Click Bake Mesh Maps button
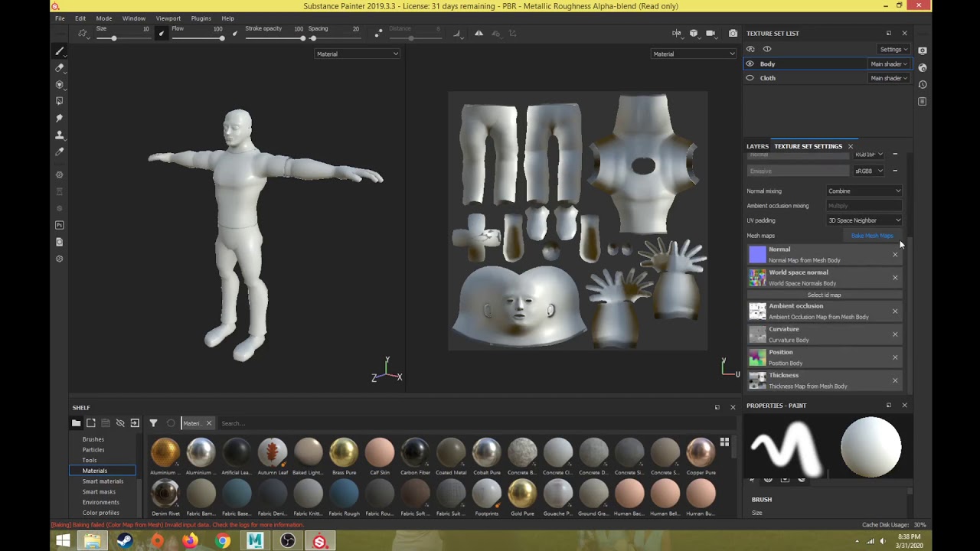This screenshot has width=980, height=551. coord(872,236)
